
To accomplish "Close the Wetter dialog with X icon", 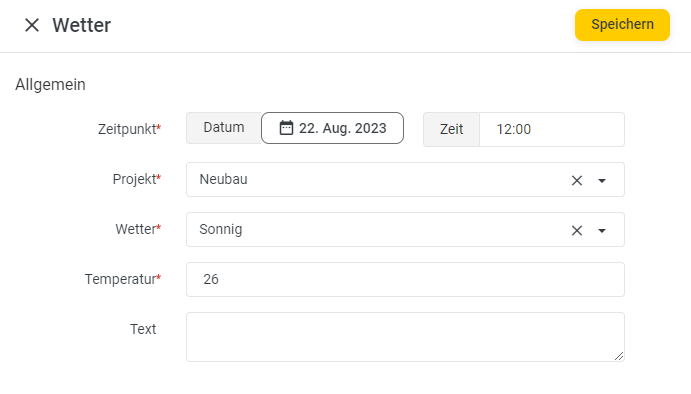I will click(x=32, y=25).
